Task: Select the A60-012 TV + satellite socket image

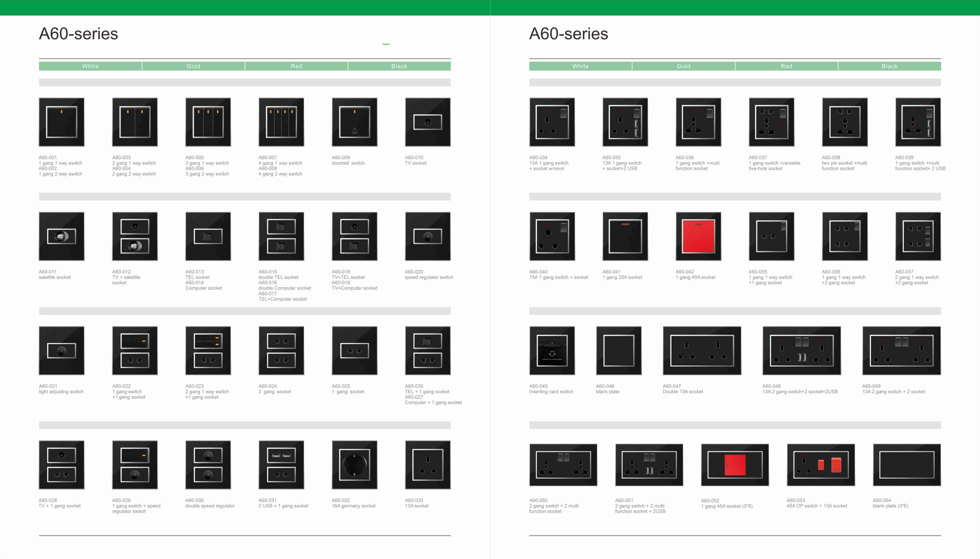Action: (135, 236)
